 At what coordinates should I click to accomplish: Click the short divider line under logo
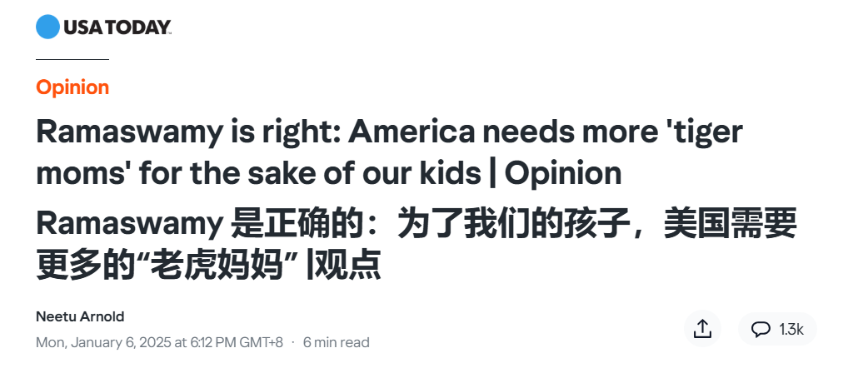pyautogui.click(x=72, y=58)
